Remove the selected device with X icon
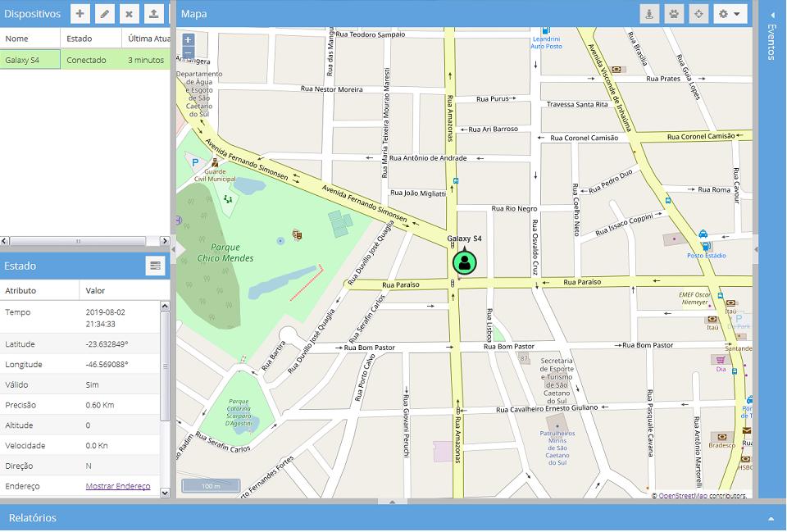Viewport: 787px width, 532px height. click(129, 14)
